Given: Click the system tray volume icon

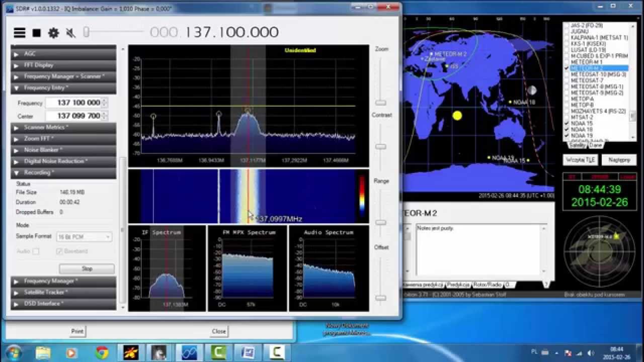Looking at the screenshot, I should click(x=591, y=352).
